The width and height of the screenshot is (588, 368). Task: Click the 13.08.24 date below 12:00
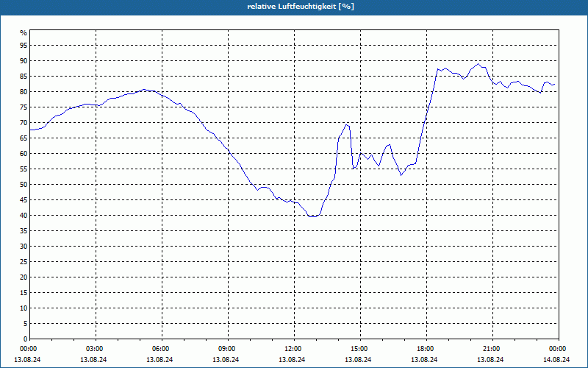(292, 360)
